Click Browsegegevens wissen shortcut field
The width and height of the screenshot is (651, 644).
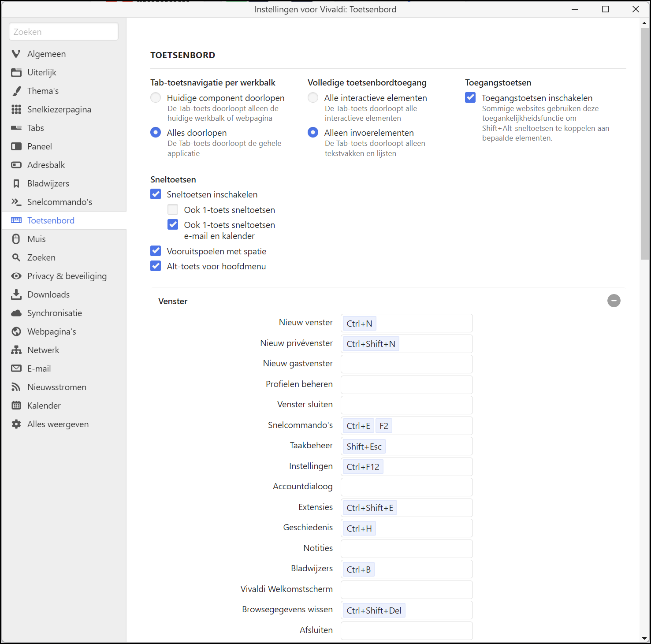click(x=406, y=610)
